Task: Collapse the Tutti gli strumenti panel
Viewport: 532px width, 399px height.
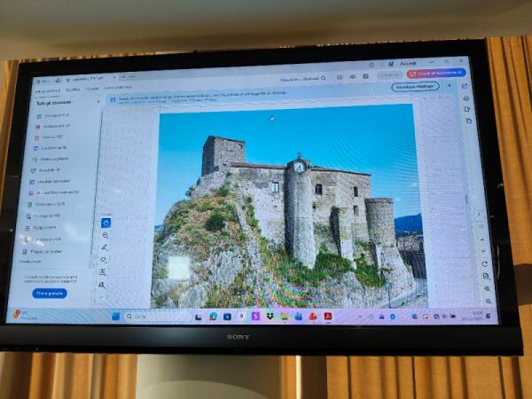Action: click(98, 103)
